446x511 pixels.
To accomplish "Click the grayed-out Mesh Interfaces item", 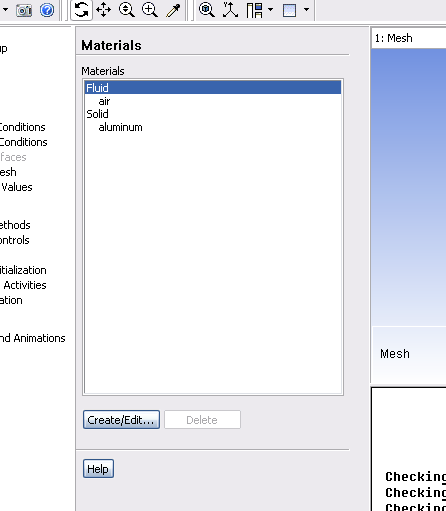I will [13, 157].
